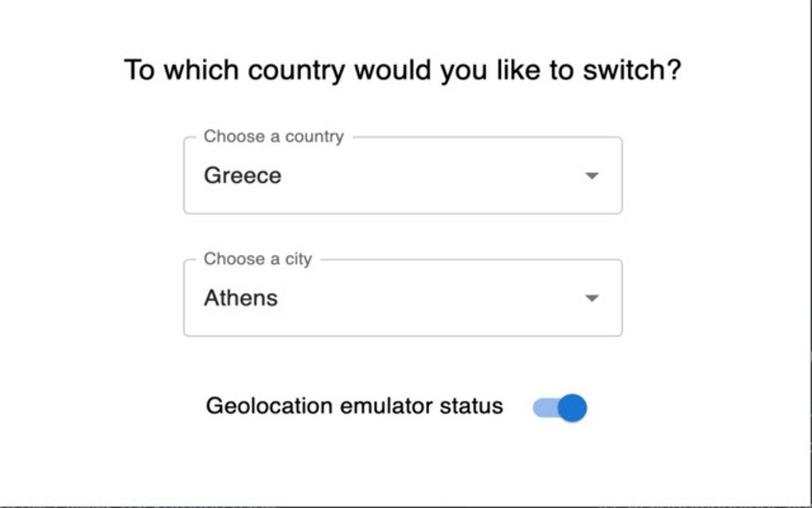
Task: Click the 'Choose a city' field label
Action: (259, 259)
